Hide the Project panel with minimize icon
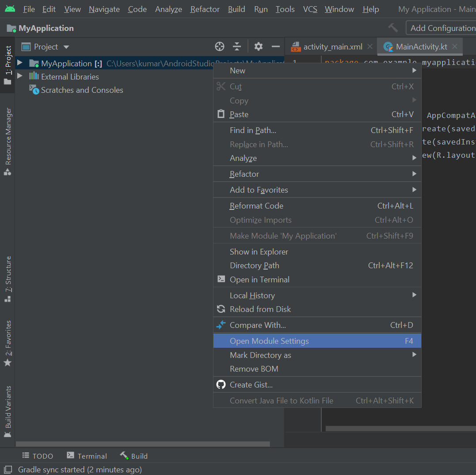 pyautogui.click(x=276, y=47)
